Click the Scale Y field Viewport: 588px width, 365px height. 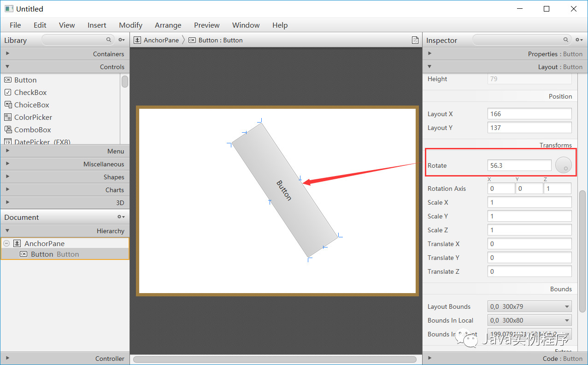coord(529,216)
